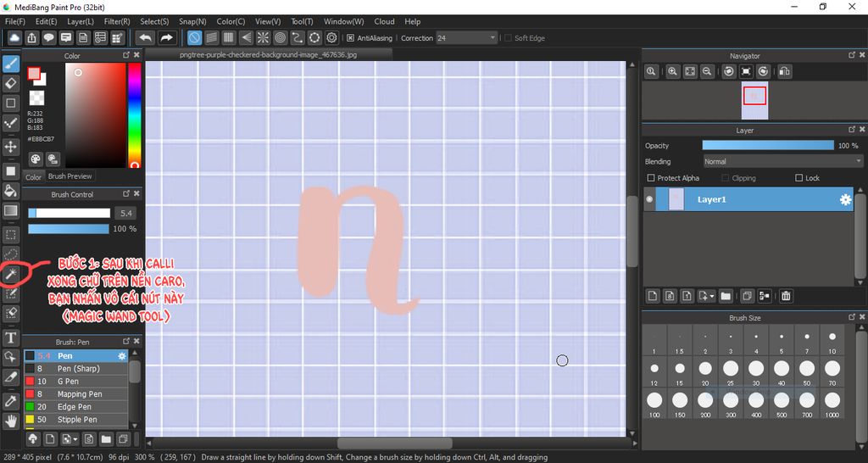Click zoom in icon in Navigator
This screenshot has width=868, height=463.
click(672, 71)
